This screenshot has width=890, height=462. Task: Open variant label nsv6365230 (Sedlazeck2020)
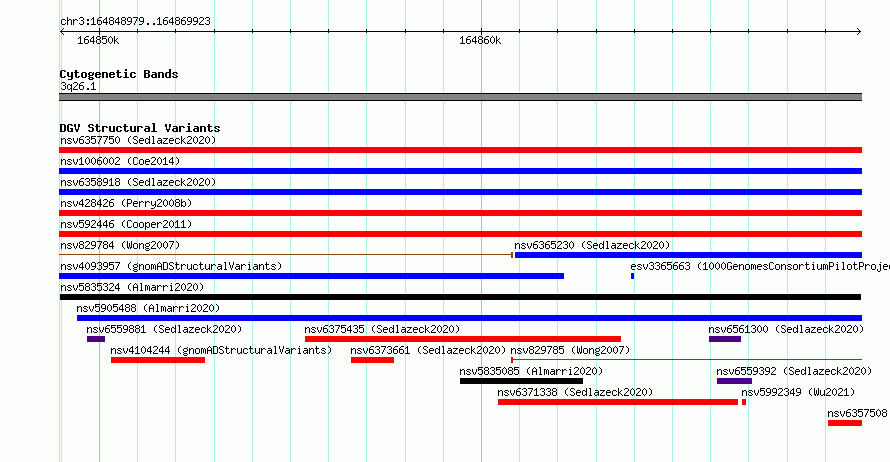592,245
